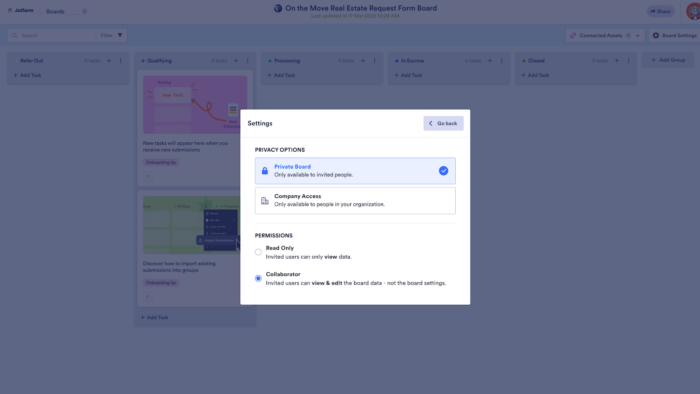Viewport: 700px width, 394px height.
Task: Add a task under Closed
Action: (x=535, y=75)
